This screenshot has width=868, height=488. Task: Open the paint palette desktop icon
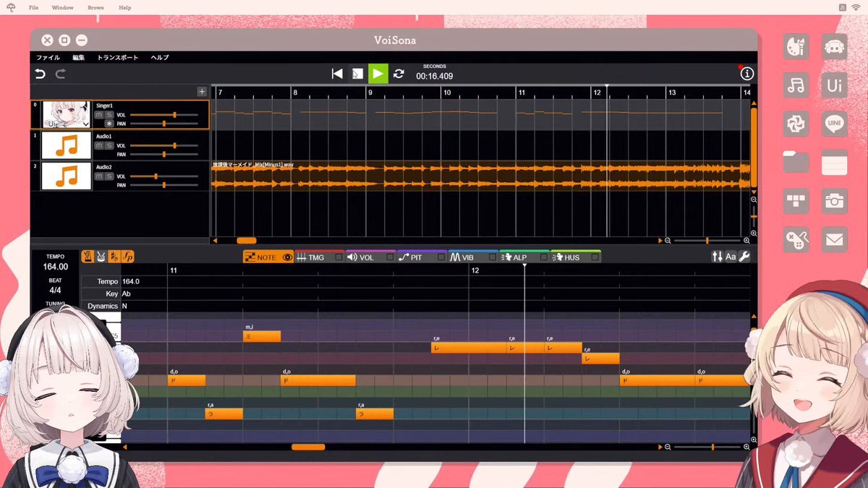796,47
